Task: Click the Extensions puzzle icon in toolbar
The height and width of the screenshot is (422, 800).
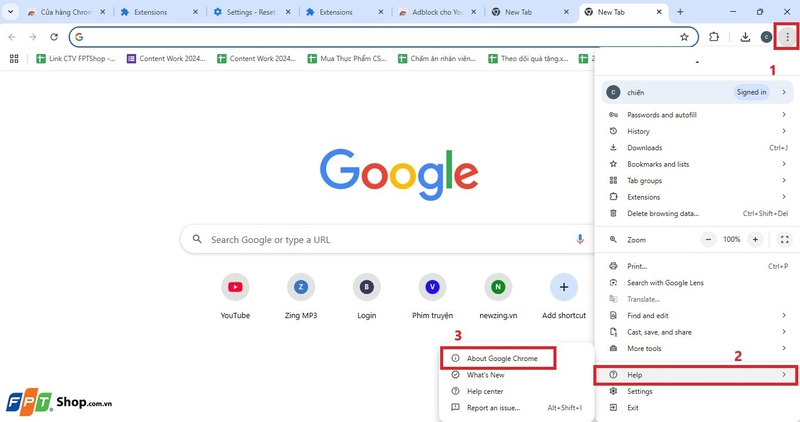Action: pos(714,37)
